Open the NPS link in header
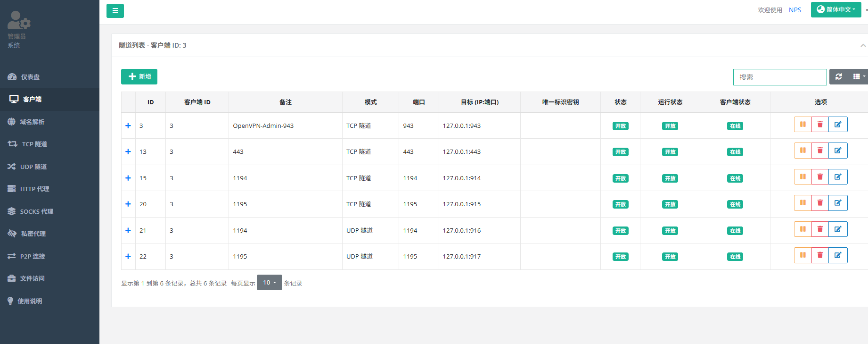Viewport: 868px width, 344px height. [x=794, y=10]
